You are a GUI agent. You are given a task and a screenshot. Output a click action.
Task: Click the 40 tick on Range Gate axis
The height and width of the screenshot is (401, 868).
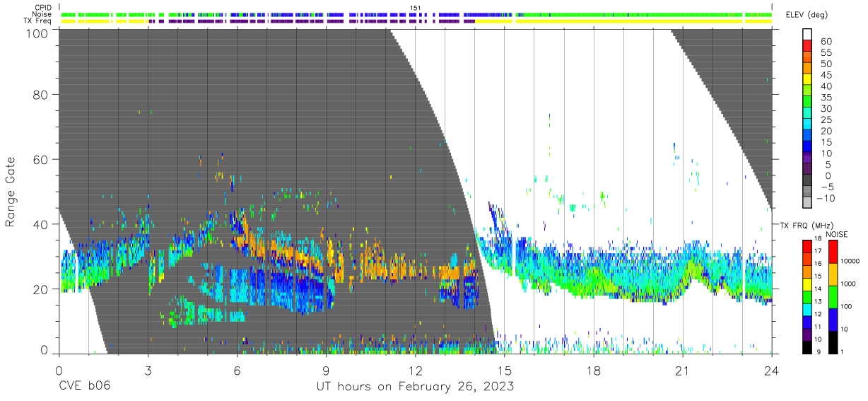point(42,224)
